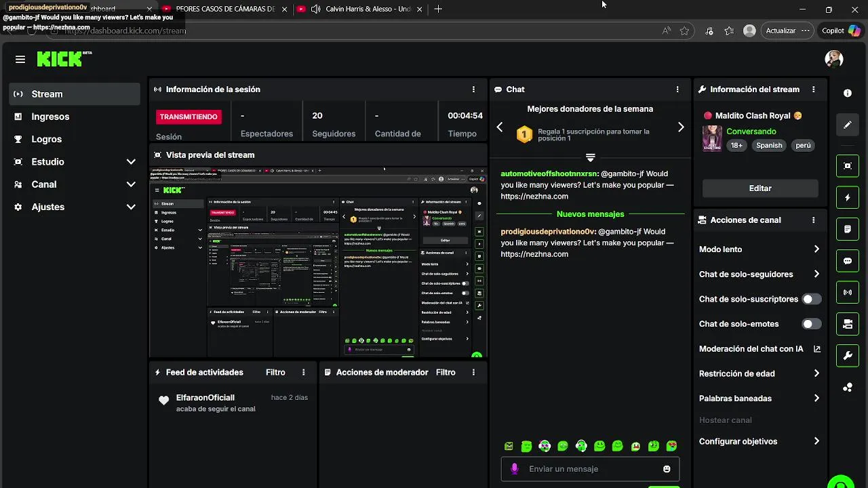
Task: Add the page to favorites with the star icon
Action: (684, 30)
